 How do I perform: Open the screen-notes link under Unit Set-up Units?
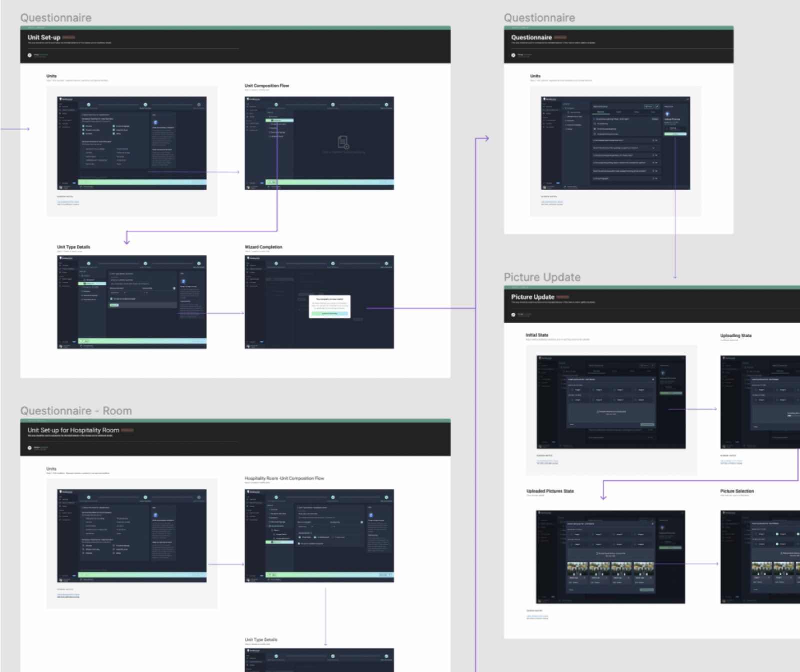pos(68,202)
